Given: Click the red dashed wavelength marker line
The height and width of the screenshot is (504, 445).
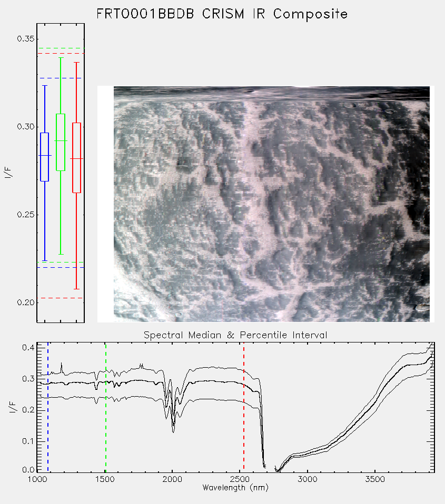Looking at the screenshot, I should coord(244,407).
